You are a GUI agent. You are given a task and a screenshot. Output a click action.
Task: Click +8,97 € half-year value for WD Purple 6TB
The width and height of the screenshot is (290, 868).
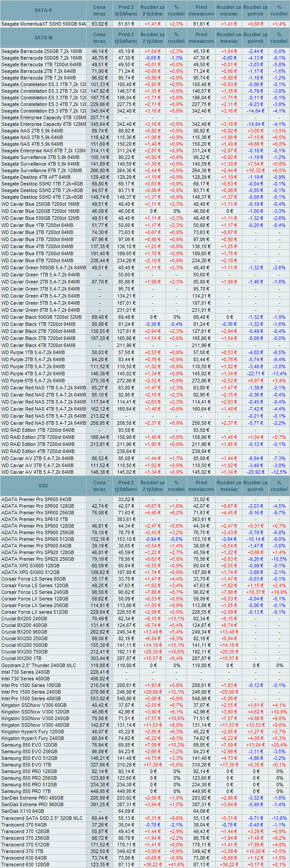click(255, 381)
